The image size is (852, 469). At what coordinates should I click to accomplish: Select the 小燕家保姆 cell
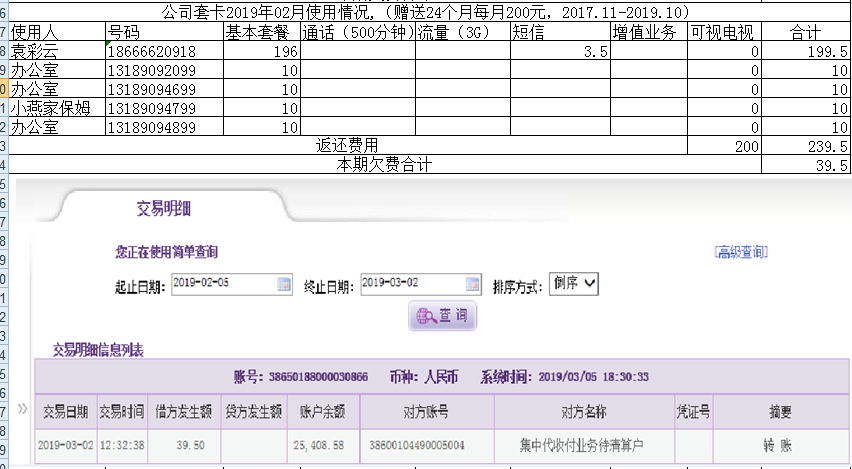(x=56, y=108)
